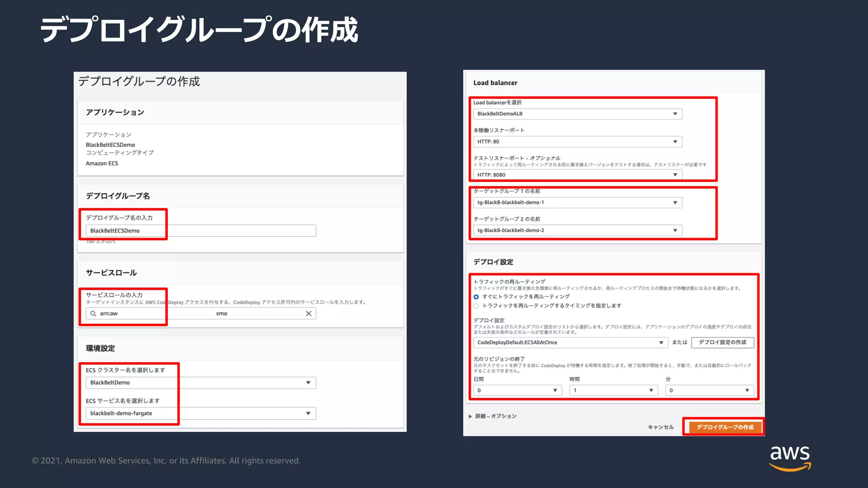868x488 pixels.
Task: Select 'すぐにトラフィックを再ルーティング' radio button
Action: pyautogui.click(x=476, y=297)
